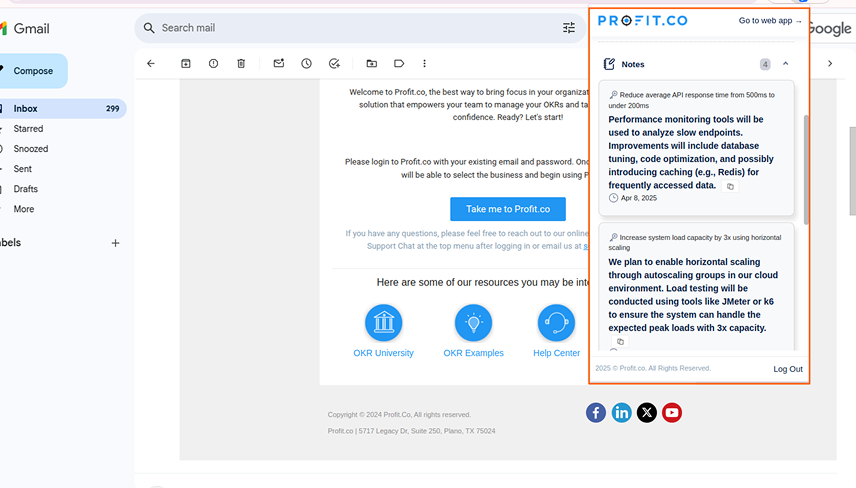
Task: Follow the OKR Examples link
Action: coord(473,353)
